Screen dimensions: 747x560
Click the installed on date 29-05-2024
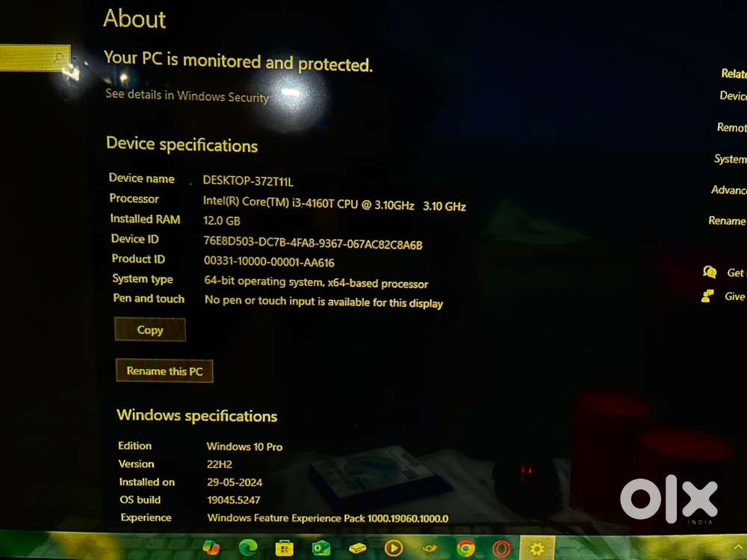[x=235, y=482]
